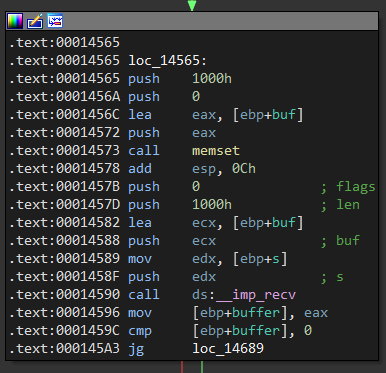Select add esp, 0Ch instruction
The height and width of the screenshot is (373, 386).
coord(192,169)
